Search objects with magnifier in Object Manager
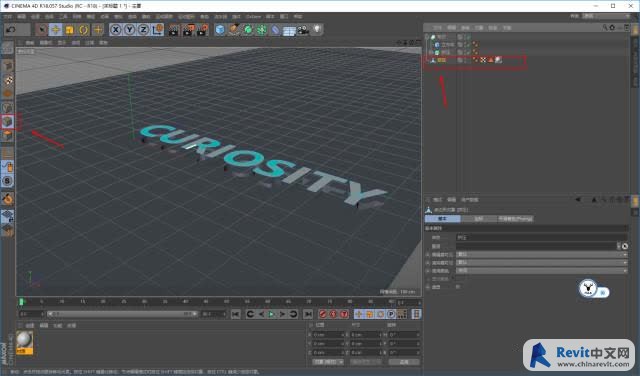This screenshot has width=640, height=376. [x=604, y=27]
